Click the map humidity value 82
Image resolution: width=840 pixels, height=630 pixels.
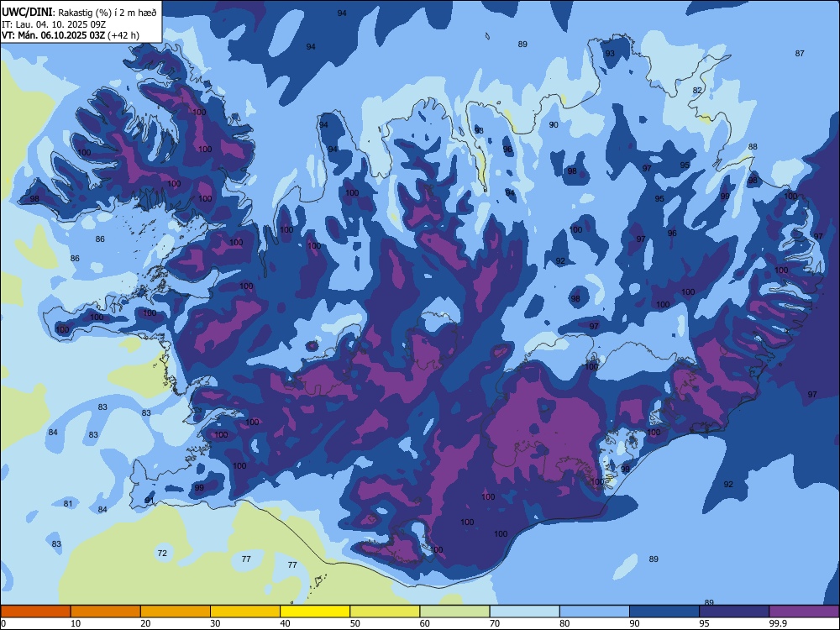(x=697, y=90)
